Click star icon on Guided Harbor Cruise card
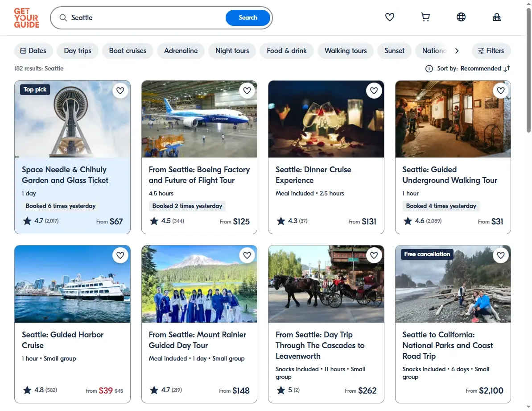The image size is (532, 411). tap(27, 390)
